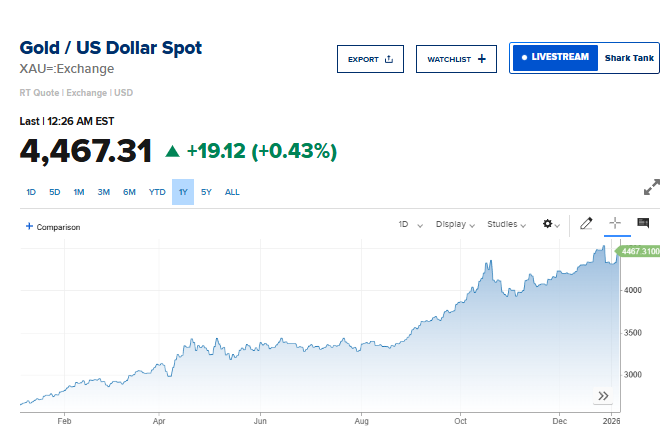This screenshot has width=669, height=431.
Task: Expand chart to fullscreen view
Action: (x=651, y=187)
